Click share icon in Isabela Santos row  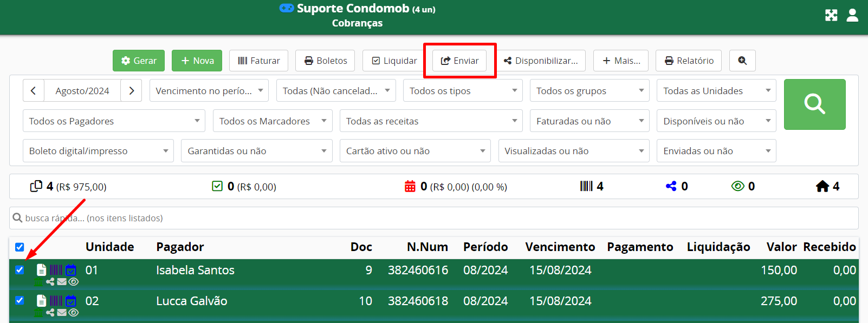coord(50,282)
